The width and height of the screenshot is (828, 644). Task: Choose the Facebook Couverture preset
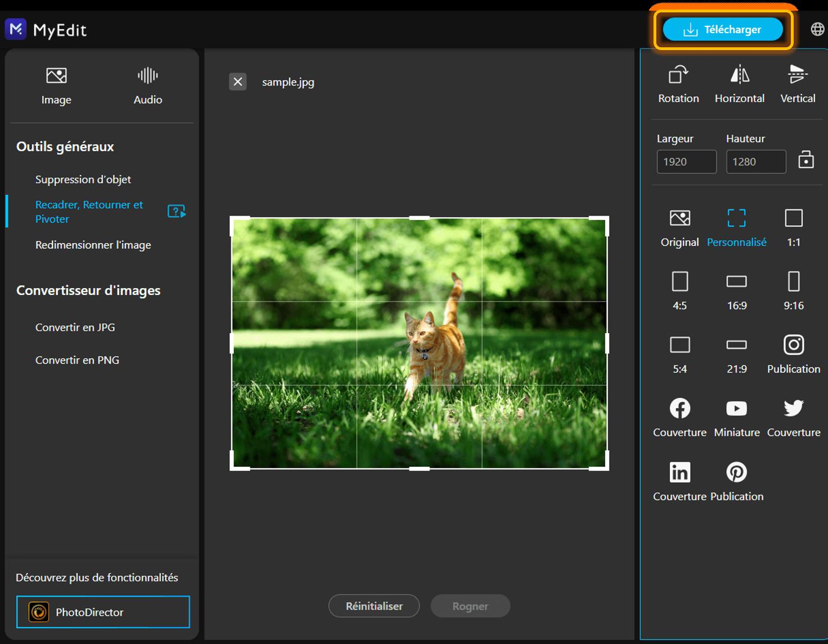coord(679,409)
